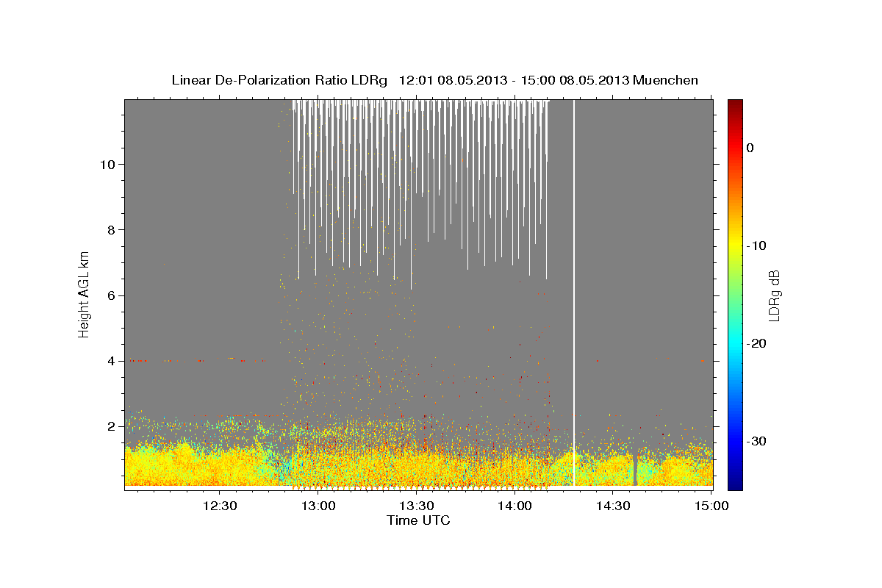Click the plot title 'Linear De-Polarization Ratio LDRg'
The image size is (882, 588).
[279, 80]
